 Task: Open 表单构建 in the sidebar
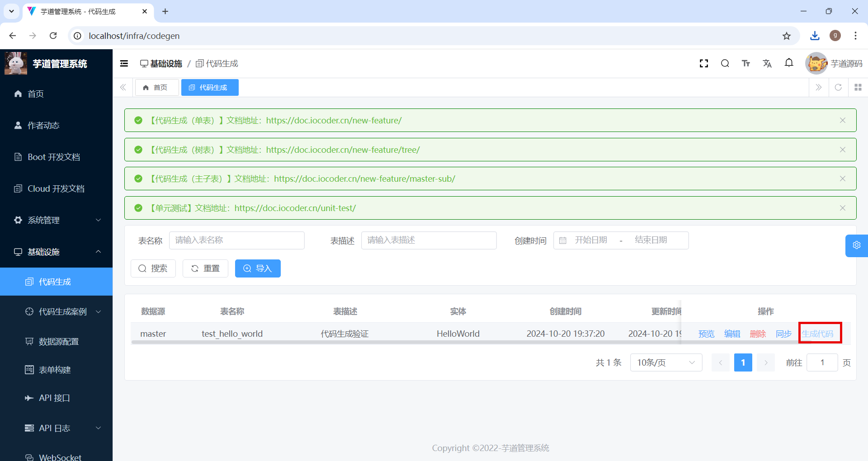56,370
